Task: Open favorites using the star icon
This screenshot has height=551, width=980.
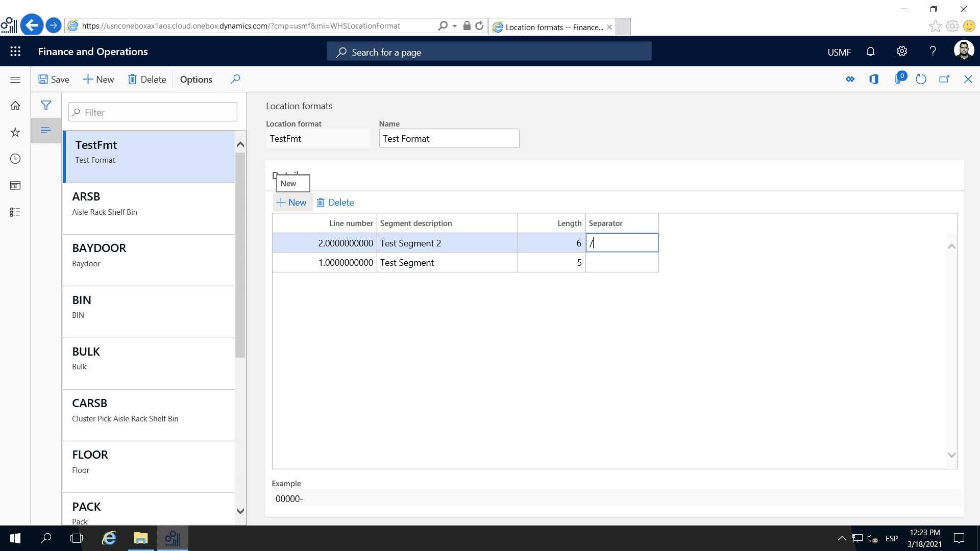Action: [15, 132]
